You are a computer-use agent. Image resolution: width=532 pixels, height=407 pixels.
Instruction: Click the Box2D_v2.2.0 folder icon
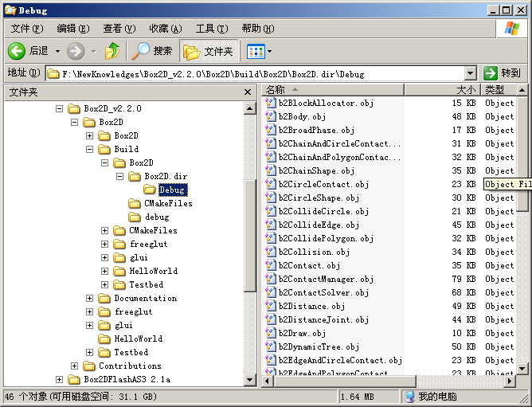pyautogui.click(x=73, y=108)
